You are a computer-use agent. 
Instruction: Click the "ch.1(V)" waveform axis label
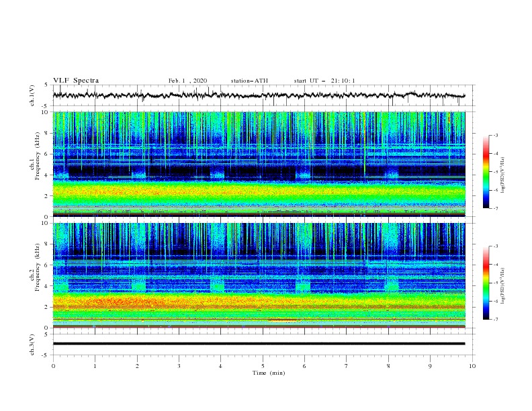click(32, 95)
